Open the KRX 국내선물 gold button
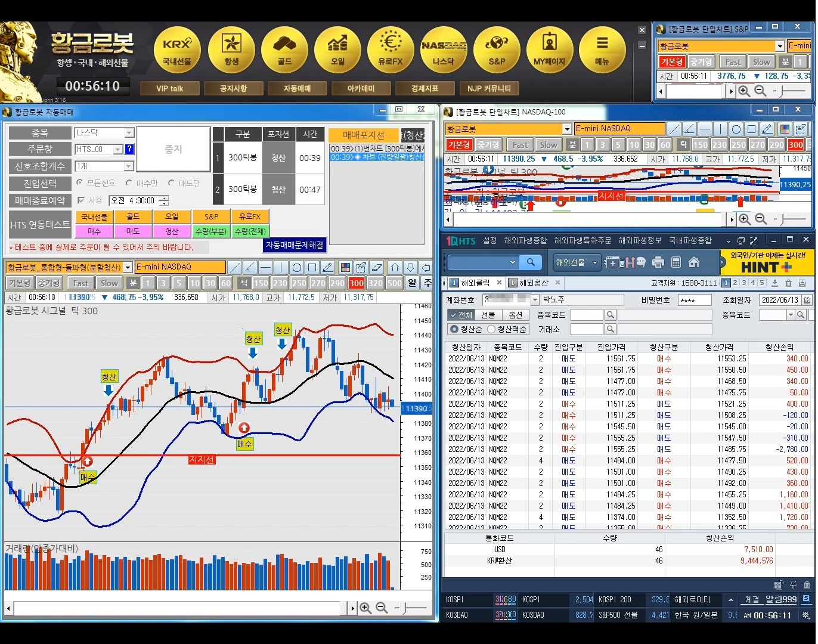Image resolution: width=818 pixels, height=644 pixels. (x=177, y=50)
